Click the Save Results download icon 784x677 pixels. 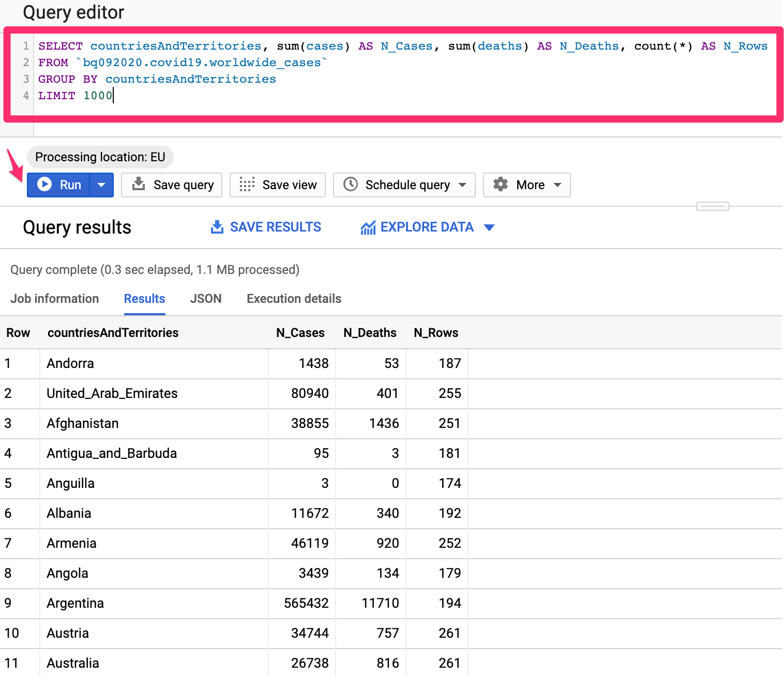(217, 227)
